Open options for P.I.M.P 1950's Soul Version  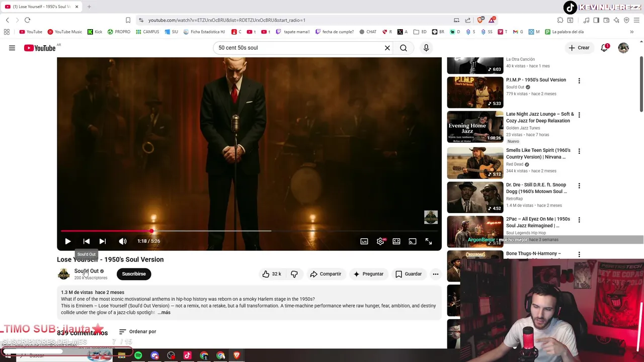click(579, 81)
